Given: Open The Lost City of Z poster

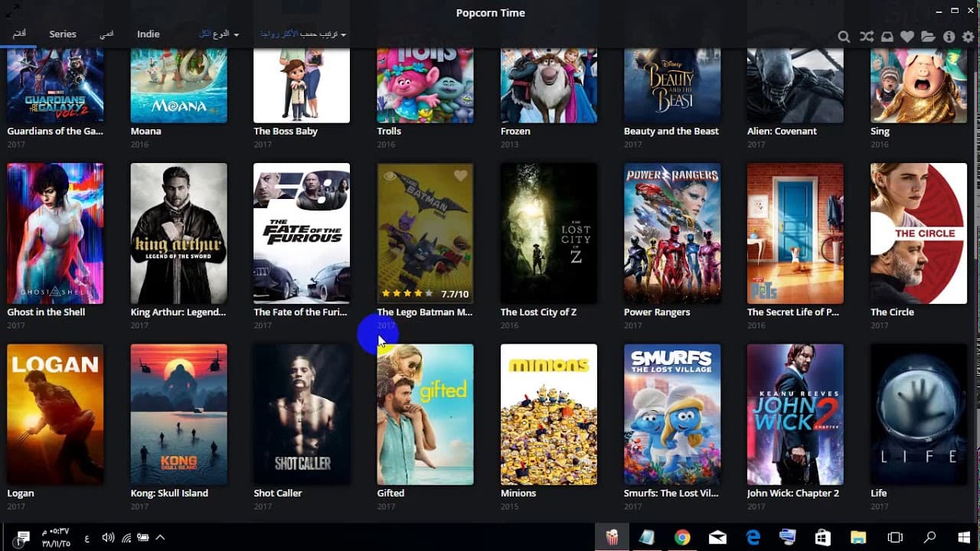Looking at the screenshot, I should pos(548,233).
